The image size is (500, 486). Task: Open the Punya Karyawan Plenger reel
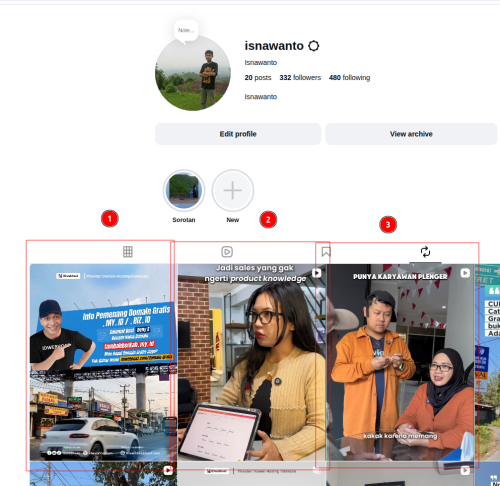[400, 362]
